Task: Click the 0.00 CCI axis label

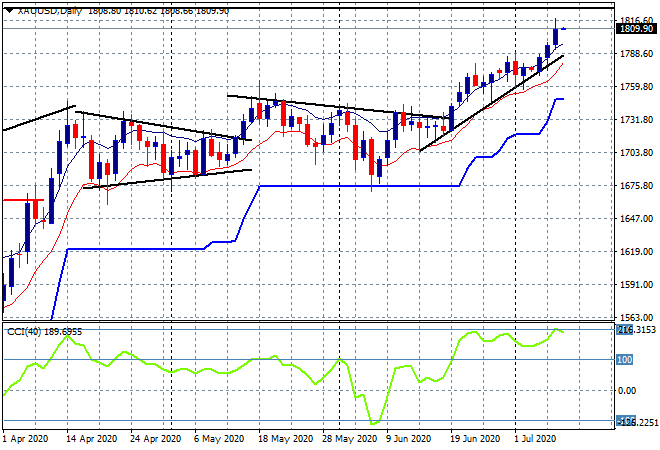Action: click(627, 391)
